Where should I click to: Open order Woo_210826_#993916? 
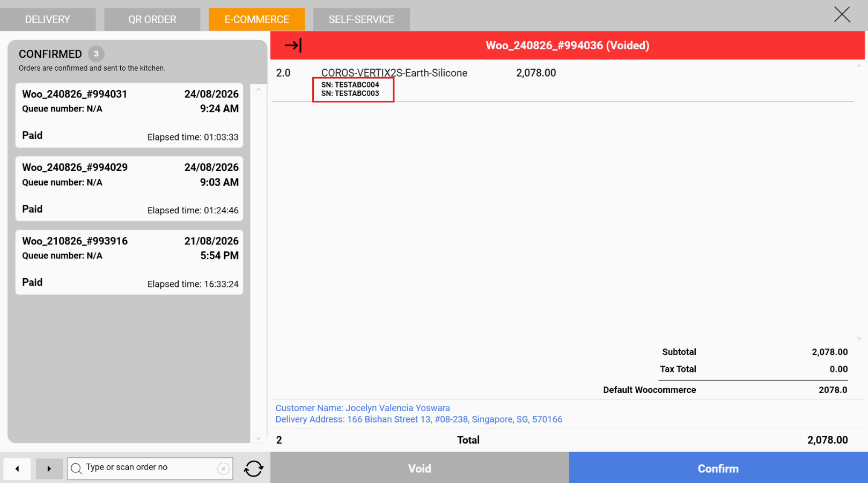tap(129, 262)
